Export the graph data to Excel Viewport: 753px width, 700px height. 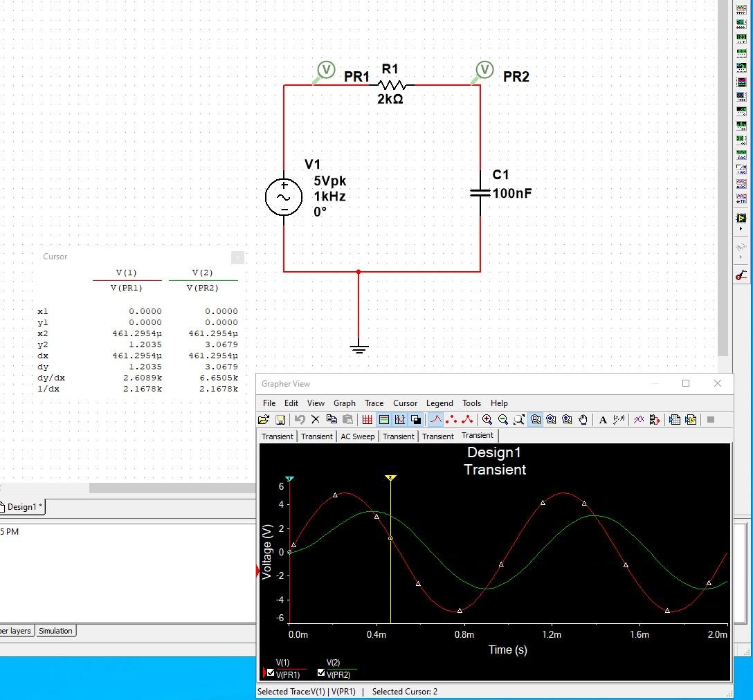[x=675, y=419]
